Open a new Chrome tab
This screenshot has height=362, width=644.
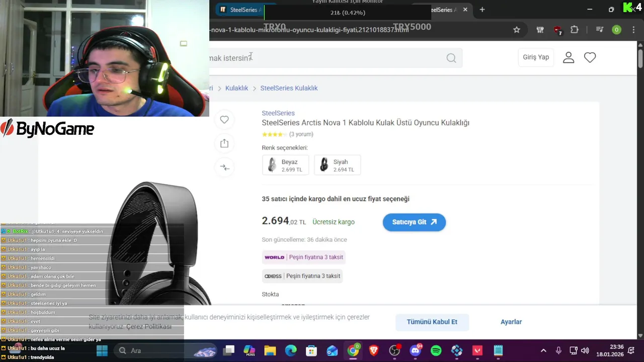pos(482,10)
